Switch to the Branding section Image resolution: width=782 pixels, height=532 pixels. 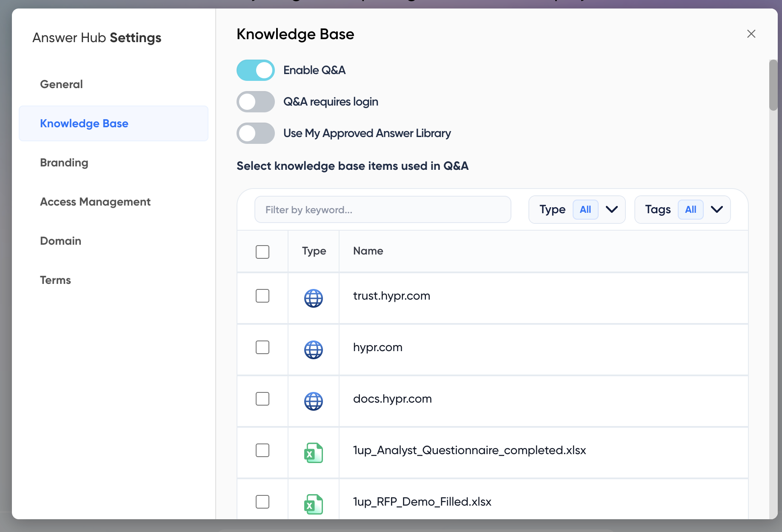coord(64,163)
